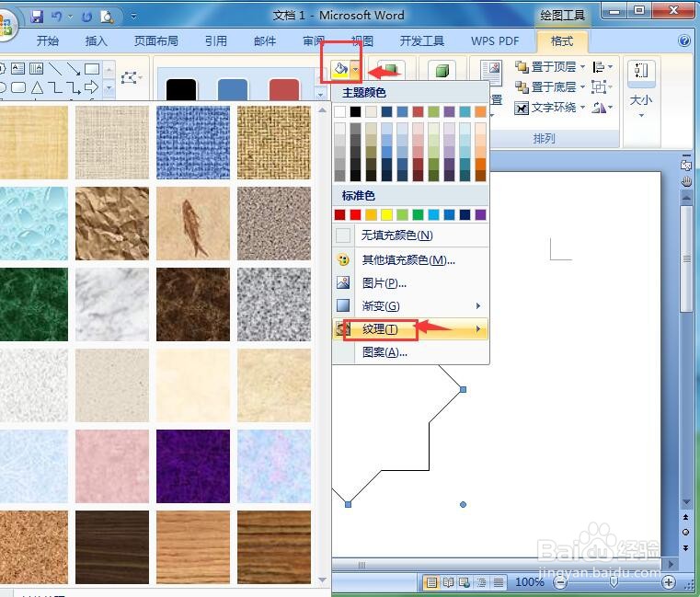700x597 pixels.
Task: Click the Undo icon in quick access toolbar
Action: pyautogui.click(x=57, y=17)
